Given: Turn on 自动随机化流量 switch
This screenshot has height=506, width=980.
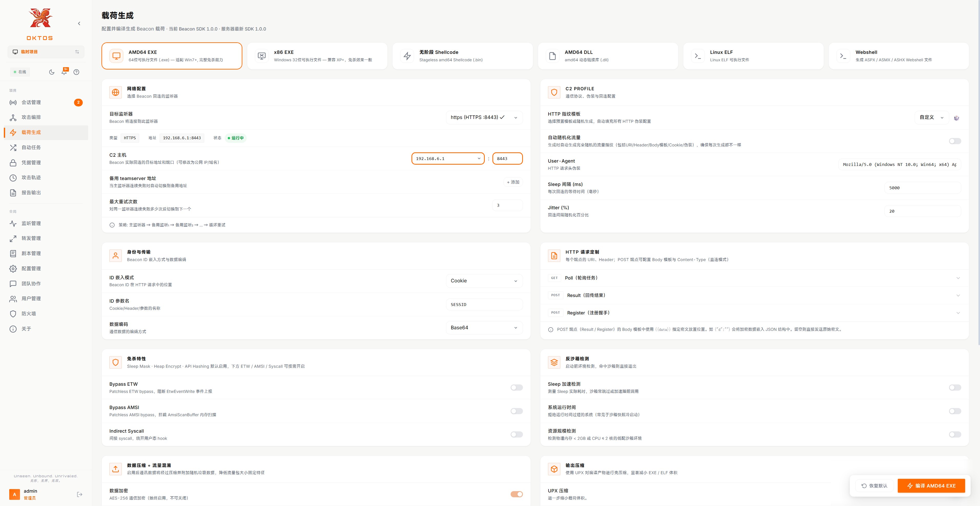Looking at the screenshot, I should click(955, 141).
